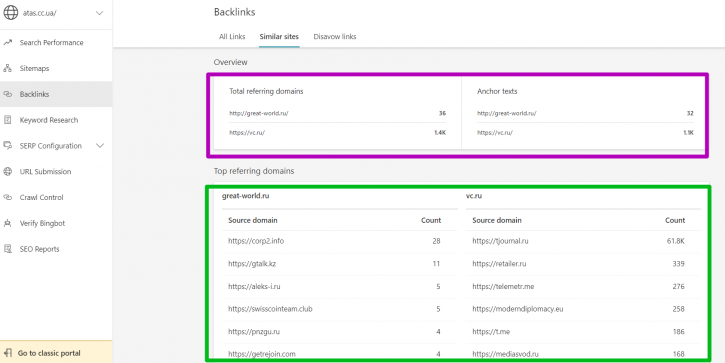Click https://gtalk.kz source domain

coord(252,264)
